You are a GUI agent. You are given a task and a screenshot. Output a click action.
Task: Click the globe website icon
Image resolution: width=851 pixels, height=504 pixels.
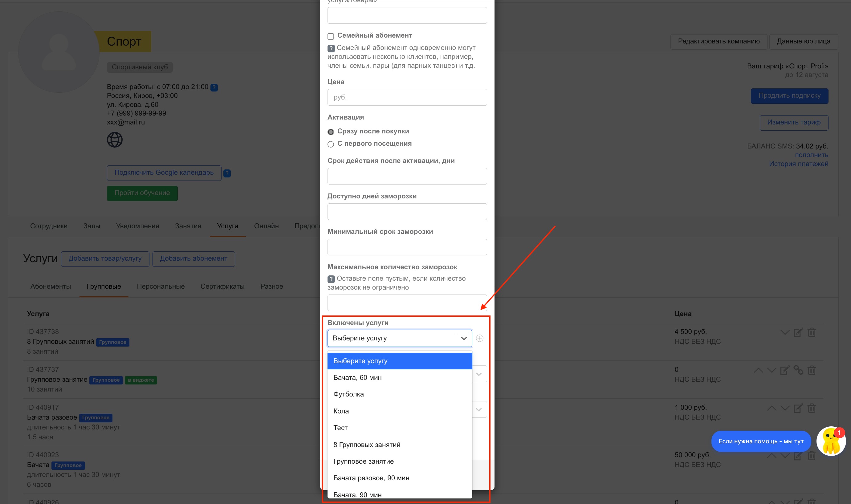coord(115,140)
